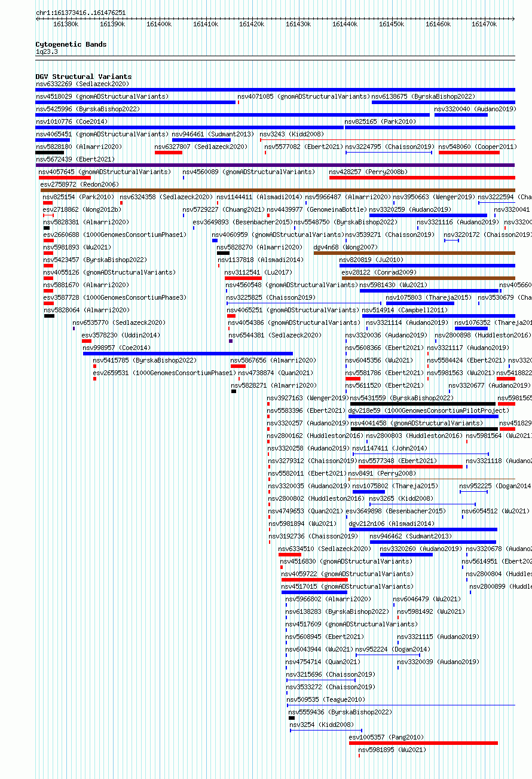Select red bar under esv1005357 (Pang2010)
532x779 pixels.
tap(423, 743)
